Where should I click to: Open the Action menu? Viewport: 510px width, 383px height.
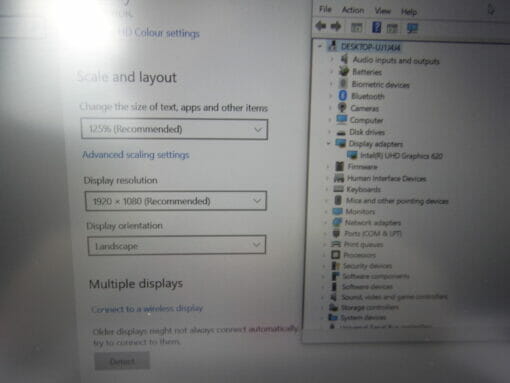tap(353, 11)
